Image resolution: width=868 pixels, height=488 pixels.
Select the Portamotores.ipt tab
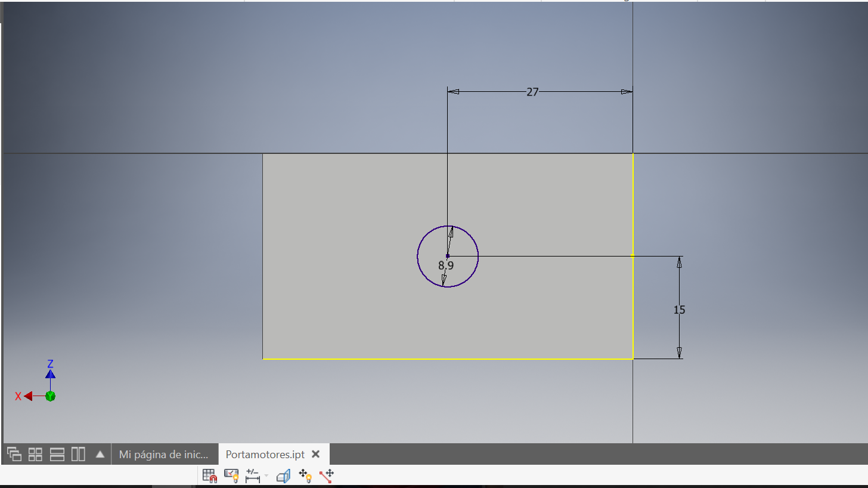pyautogui.click(x=265, y=454)
